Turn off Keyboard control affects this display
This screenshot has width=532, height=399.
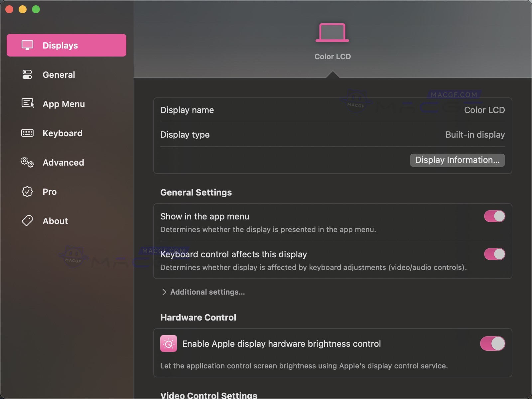coord(495,254)
